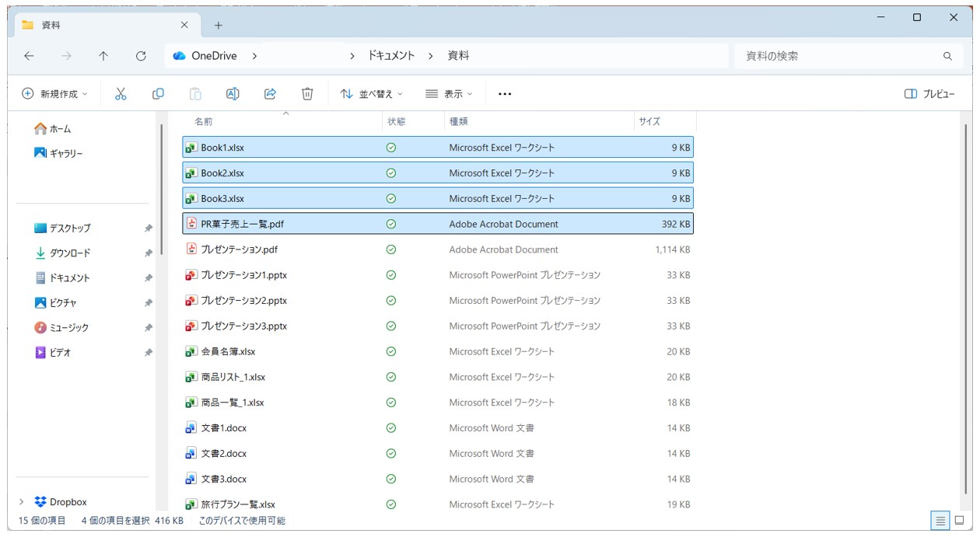Toggle the プレビュー preview pane
980x537 pixels.
tap(929, 94)
